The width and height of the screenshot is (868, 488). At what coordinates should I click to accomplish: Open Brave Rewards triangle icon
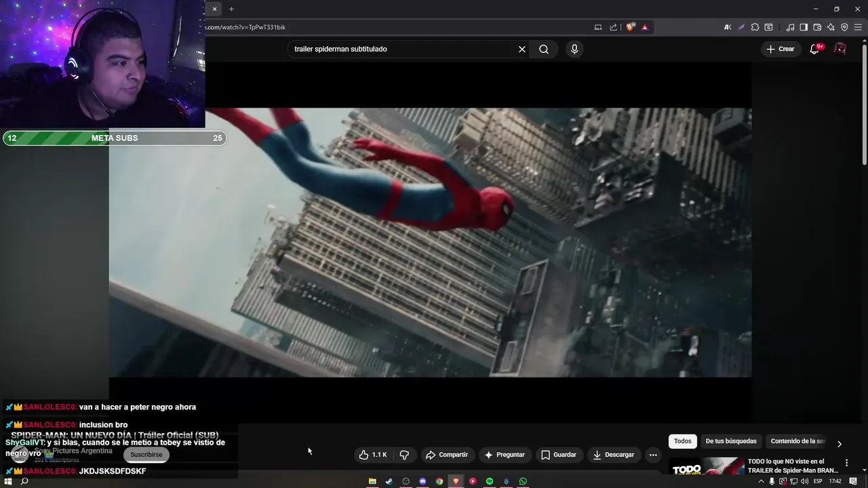pos(645,27)
